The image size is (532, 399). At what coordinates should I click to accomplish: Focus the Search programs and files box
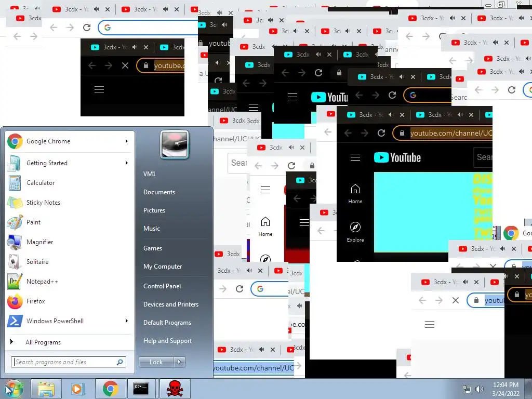pos(69,362)
